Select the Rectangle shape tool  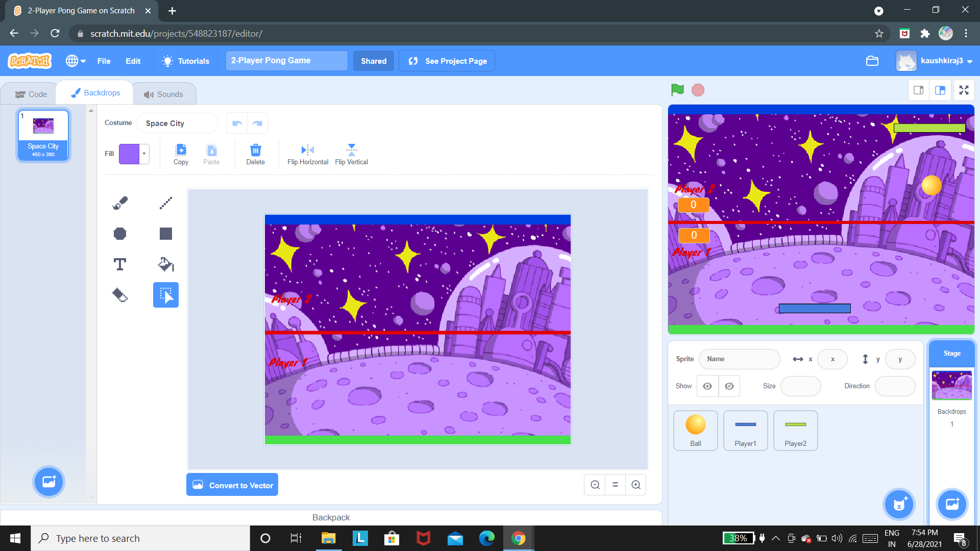tap(166, 234)
